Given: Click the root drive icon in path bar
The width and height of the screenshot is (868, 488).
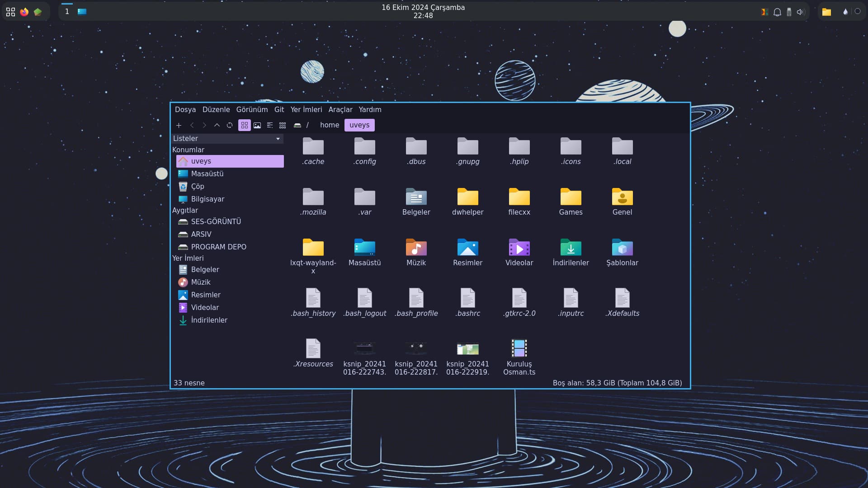Looking at the screenshot, I should pos(297,125).
